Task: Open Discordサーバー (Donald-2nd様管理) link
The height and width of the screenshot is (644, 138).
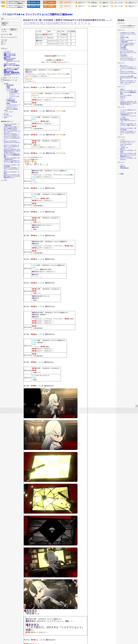Action: [12, 109]
